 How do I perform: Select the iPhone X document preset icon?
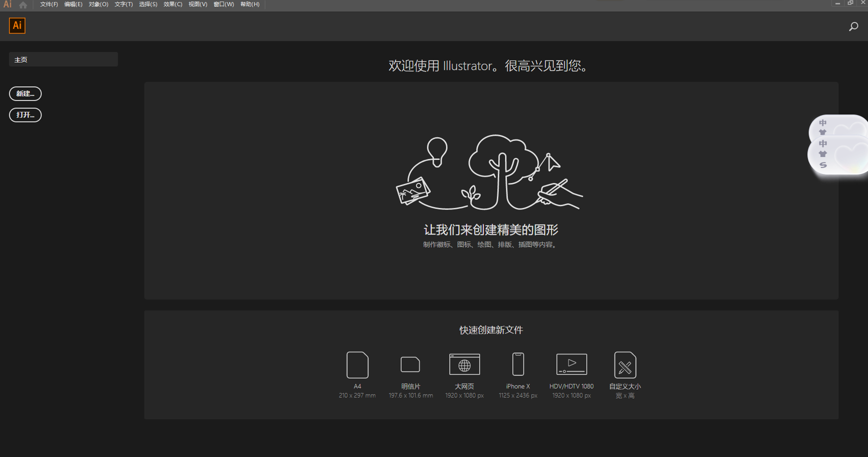(517, 364)
